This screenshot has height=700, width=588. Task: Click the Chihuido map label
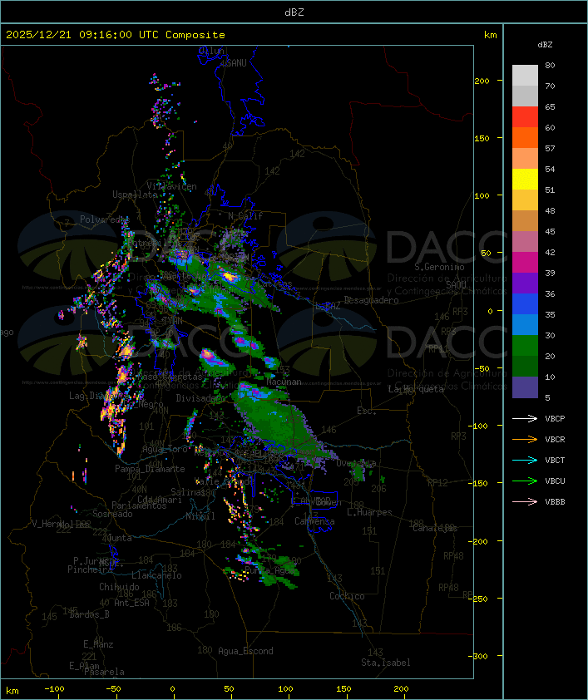[119, 587]
